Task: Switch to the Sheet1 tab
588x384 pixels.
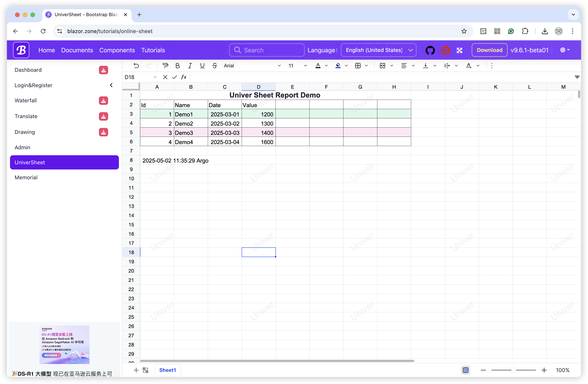Action: pos(168,370)
